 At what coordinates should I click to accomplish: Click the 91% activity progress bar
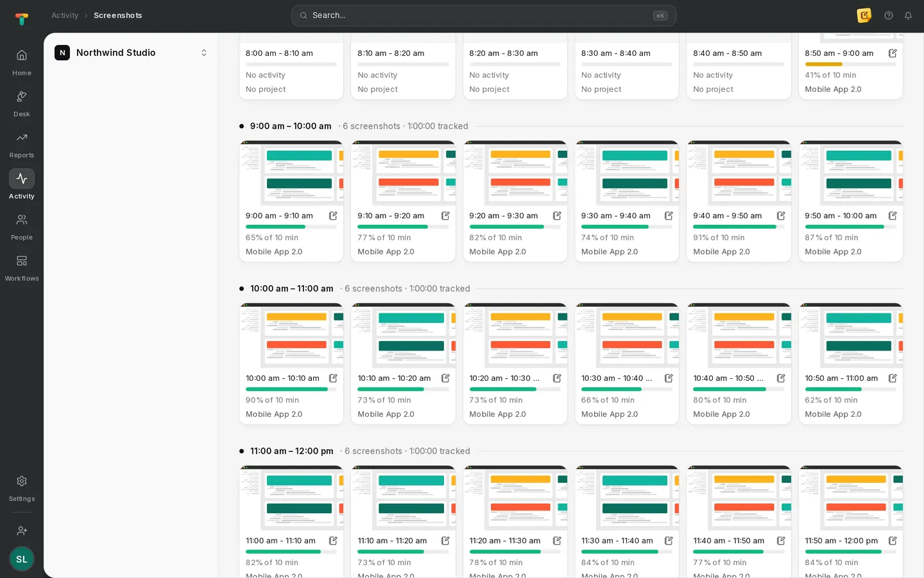(x=739, y=227)
